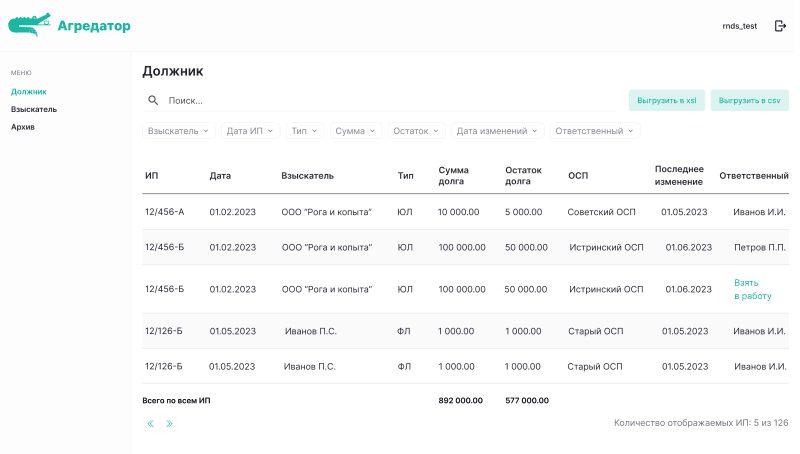The width and height of the screenshot is (800, 454).
Task: Click in the Поиск search field
Action: (390, 100)
